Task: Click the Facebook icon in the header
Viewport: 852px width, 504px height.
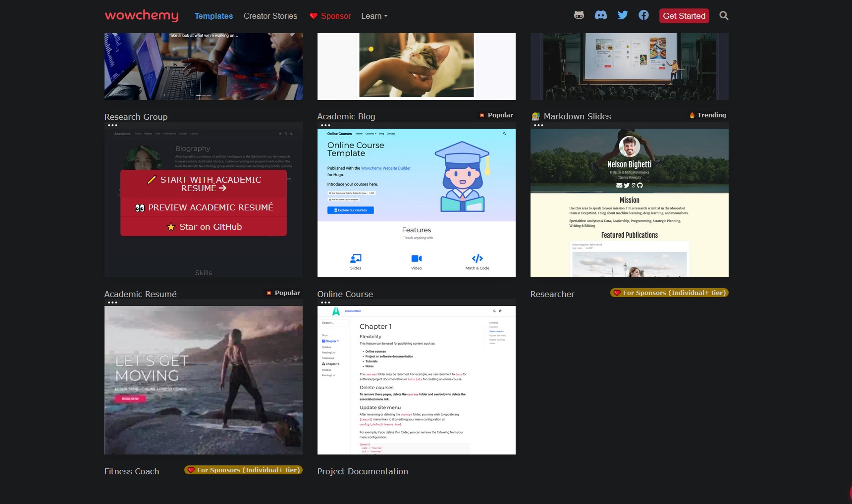Action: coord(643,15)
